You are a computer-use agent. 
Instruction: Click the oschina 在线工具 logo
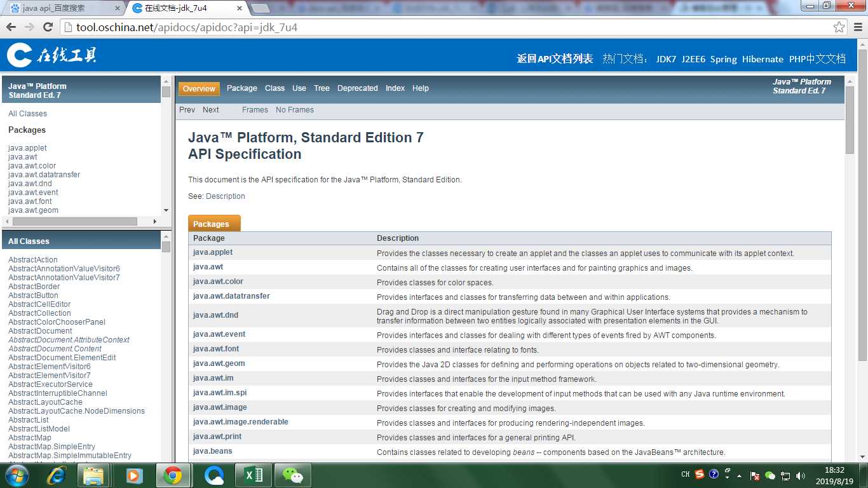[51, 55]
